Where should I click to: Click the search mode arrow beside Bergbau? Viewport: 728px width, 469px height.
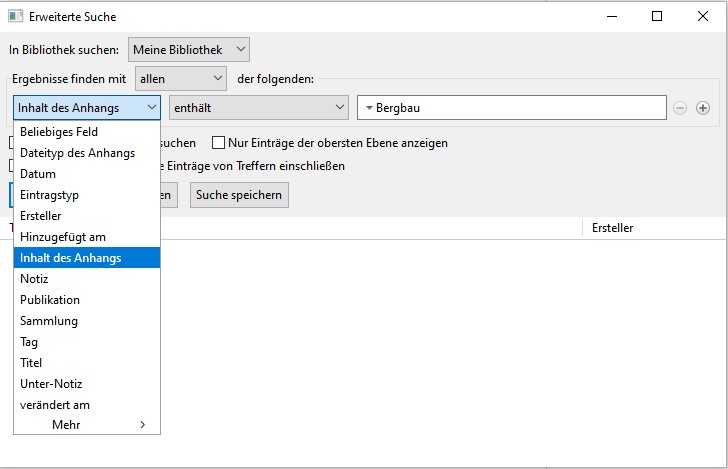(x=368, y=108)
